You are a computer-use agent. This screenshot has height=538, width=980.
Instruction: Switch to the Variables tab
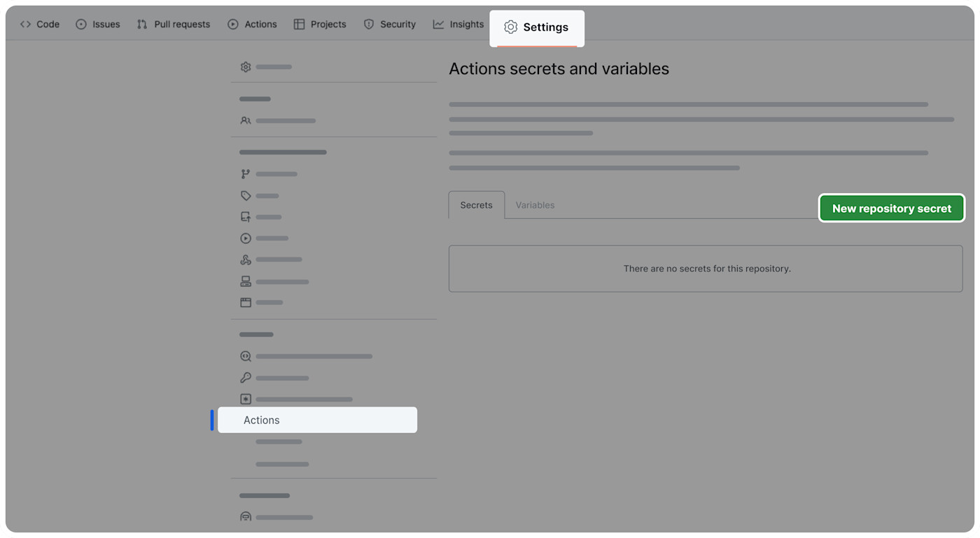pyautogui.click(x=535, y=205)
